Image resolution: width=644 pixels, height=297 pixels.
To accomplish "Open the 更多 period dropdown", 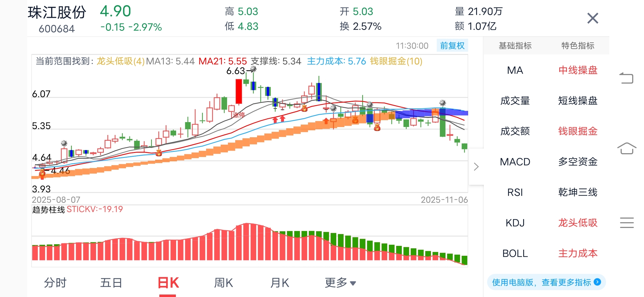I will pos(340,283).
